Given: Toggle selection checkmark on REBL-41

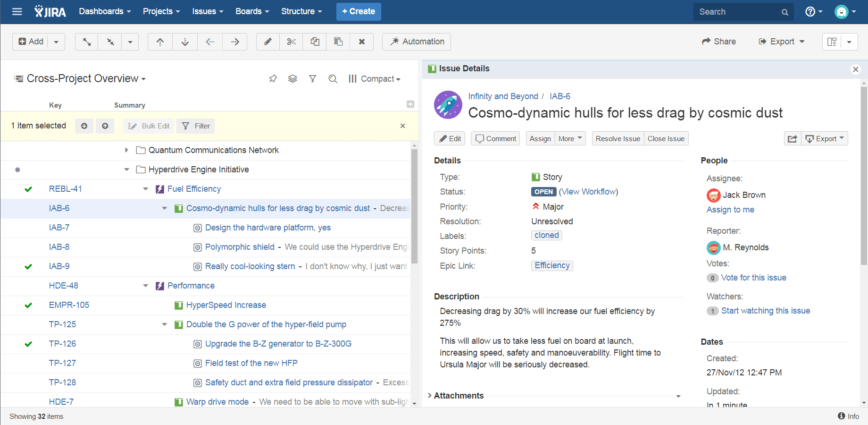Looking at the screenshot, I should pyautogui.click(x=28, y=189).
